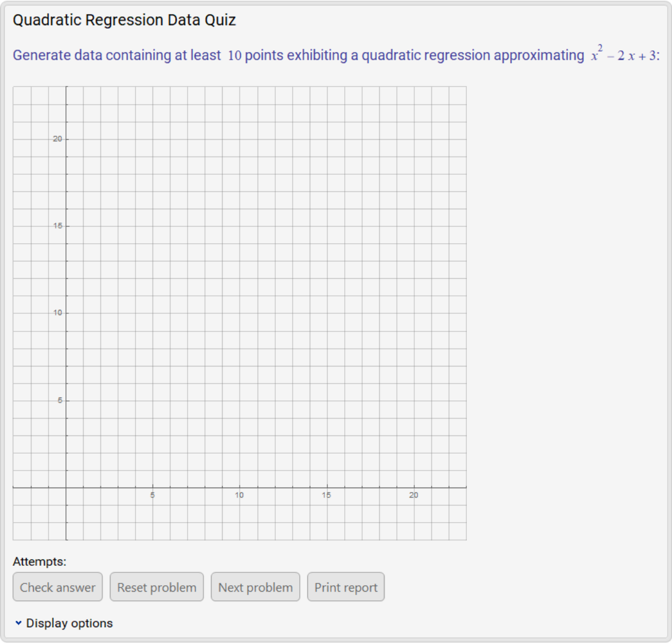Go to the Next problem
This screenshot has width=672, height=643.
click(x=255, y=587)
